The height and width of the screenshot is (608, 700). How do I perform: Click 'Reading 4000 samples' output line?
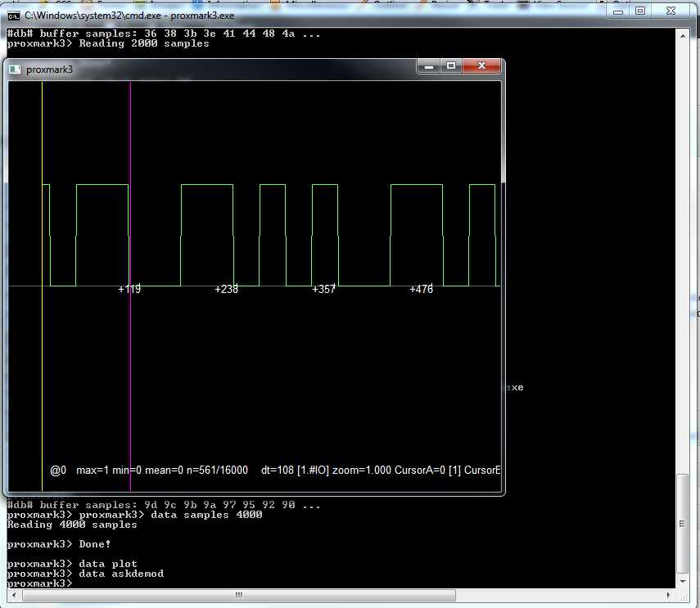pos(72,525)
